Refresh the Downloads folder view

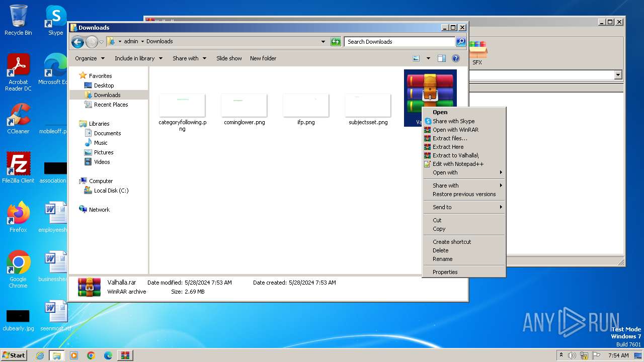336,42
